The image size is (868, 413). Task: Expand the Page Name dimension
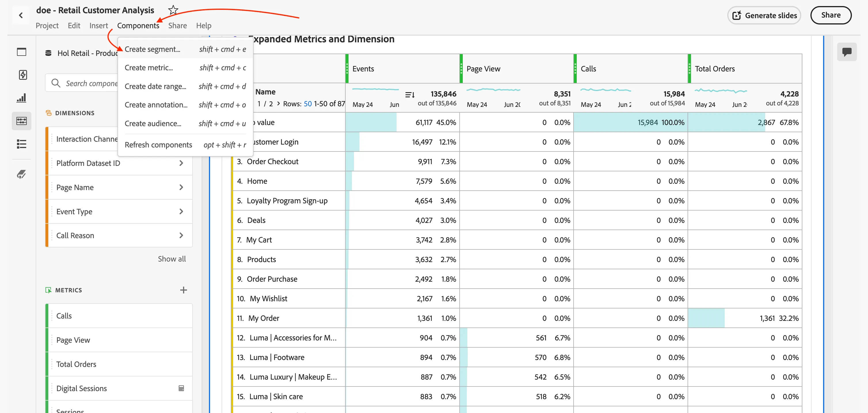point(181,187)
